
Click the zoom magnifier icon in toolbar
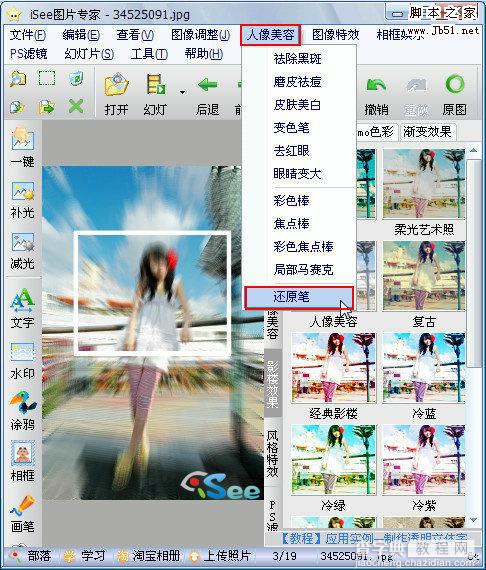tap(17, 79)
